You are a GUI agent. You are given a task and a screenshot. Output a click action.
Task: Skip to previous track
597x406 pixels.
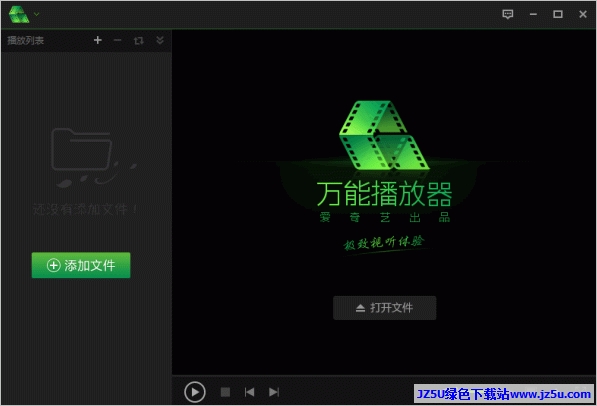(x=249, y=392)
